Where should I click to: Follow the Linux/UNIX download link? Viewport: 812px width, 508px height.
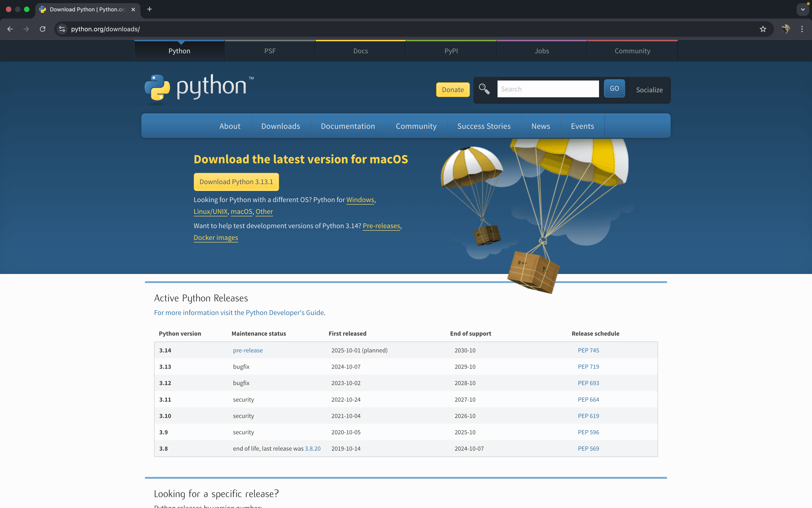pyautogui.click(x=210, y=211)
